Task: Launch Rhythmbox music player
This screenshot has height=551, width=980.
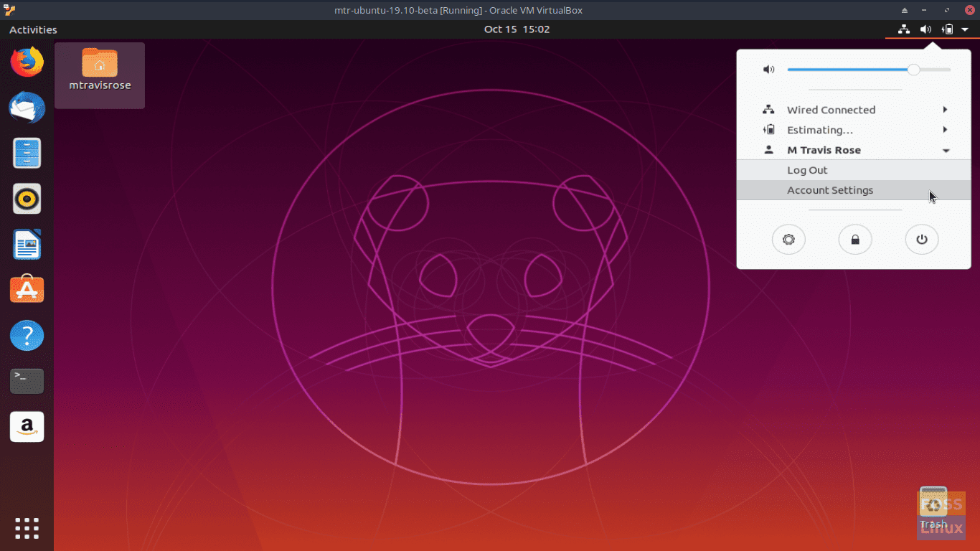Action: point(27,199)
